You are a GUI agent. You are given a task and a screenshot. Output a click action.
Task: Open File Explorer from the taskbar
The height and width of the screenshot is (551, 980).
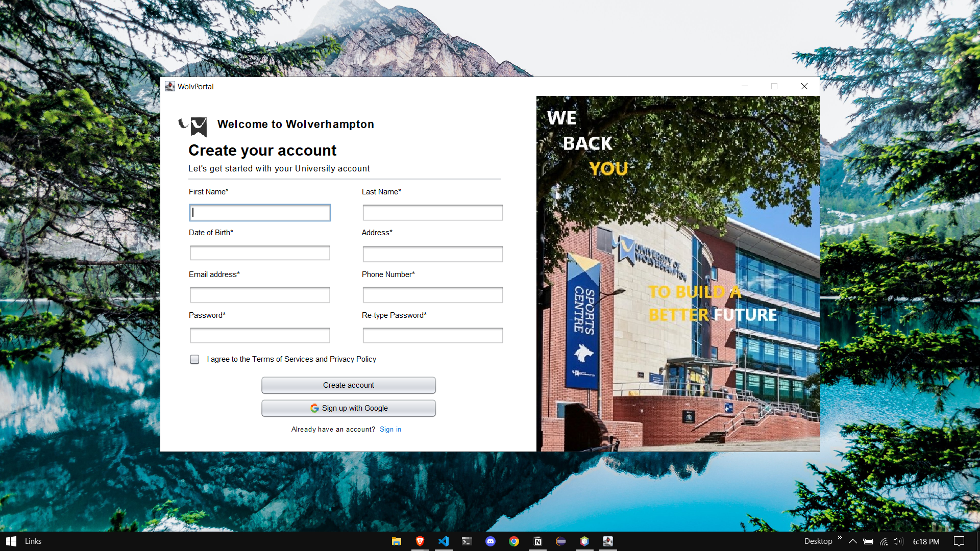point(396,541)
